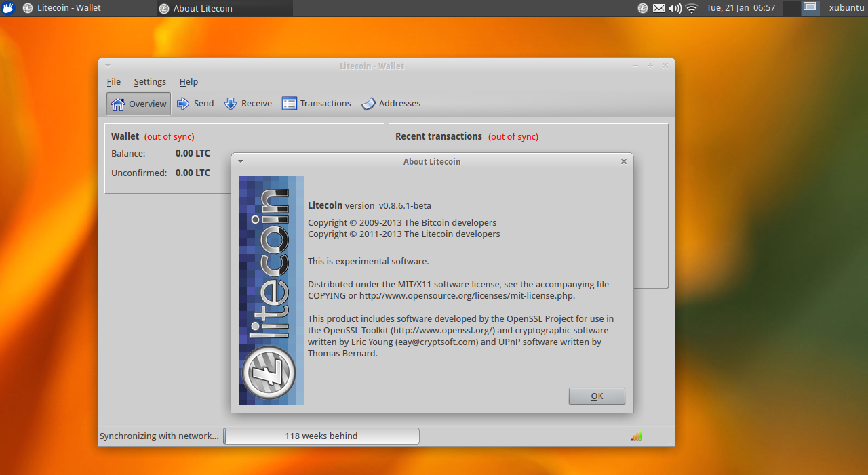868x475 pixels.
Task: Open the Help menu
Action: 189,82
